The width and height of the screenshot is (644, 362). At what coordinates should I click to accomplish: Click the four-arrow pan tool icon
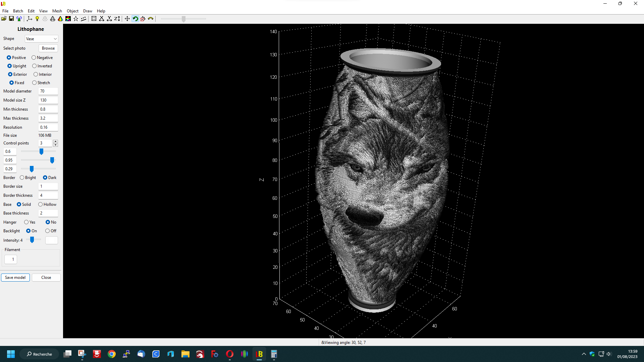click(x=127, y=19)
